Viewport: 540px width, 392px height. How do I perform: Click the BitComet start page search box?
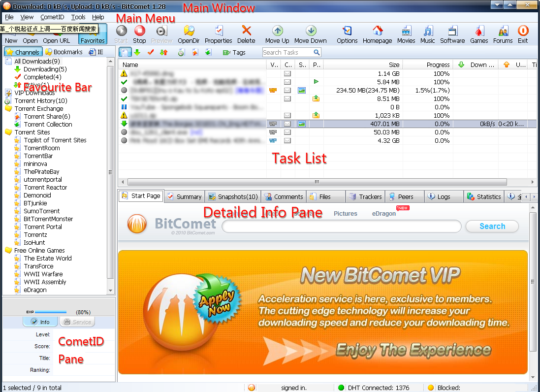click(342, 227)
